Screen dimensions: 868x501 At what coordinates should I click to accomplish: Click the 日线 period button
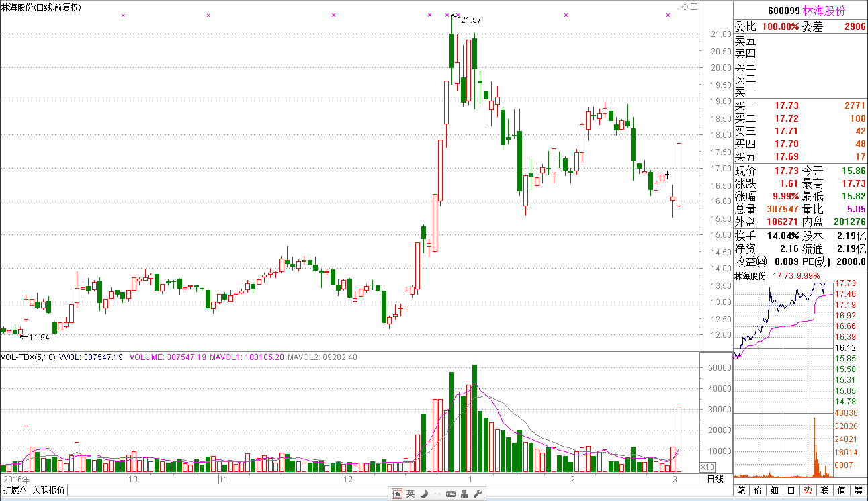pos(715,479)
